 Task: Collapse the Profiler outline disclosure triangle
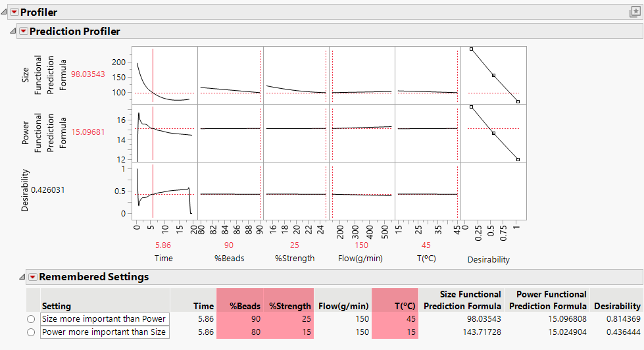(x=4, y=12)
